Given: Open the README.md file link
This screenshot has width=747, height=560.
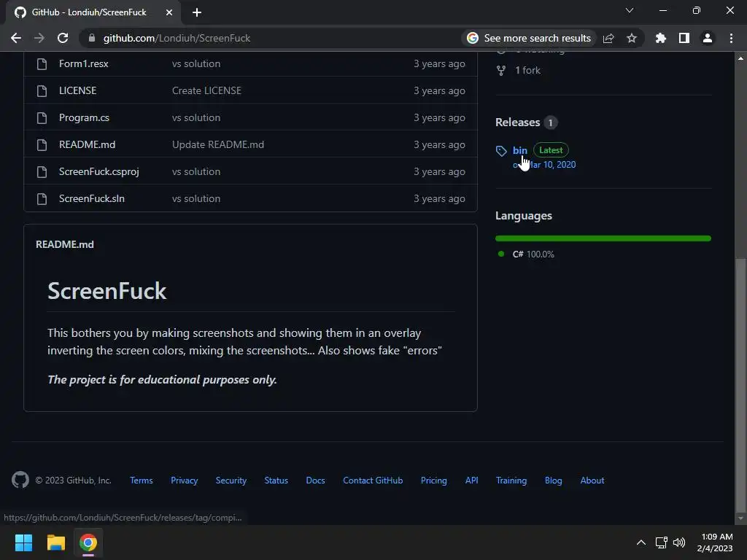Looking at the screenshot, I should pyautogui.click(x=88, y=145).
